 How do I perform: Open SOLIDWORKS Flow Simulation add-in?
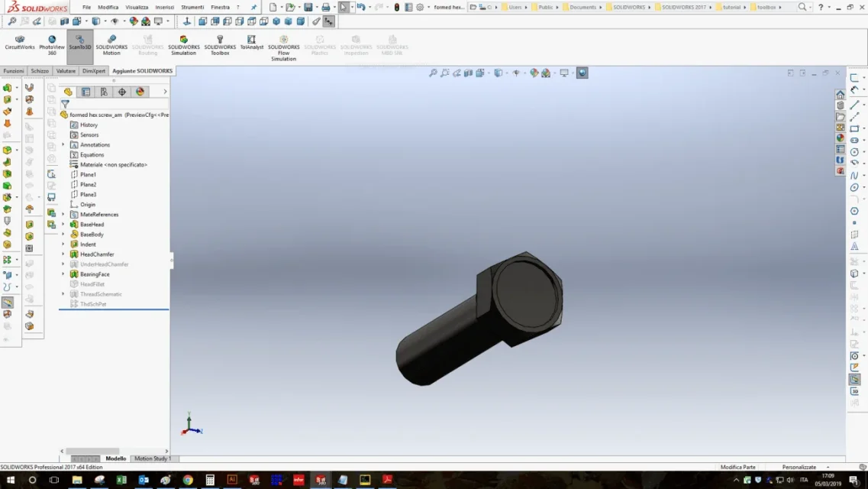pyautogui.click(x=283, y=48)
